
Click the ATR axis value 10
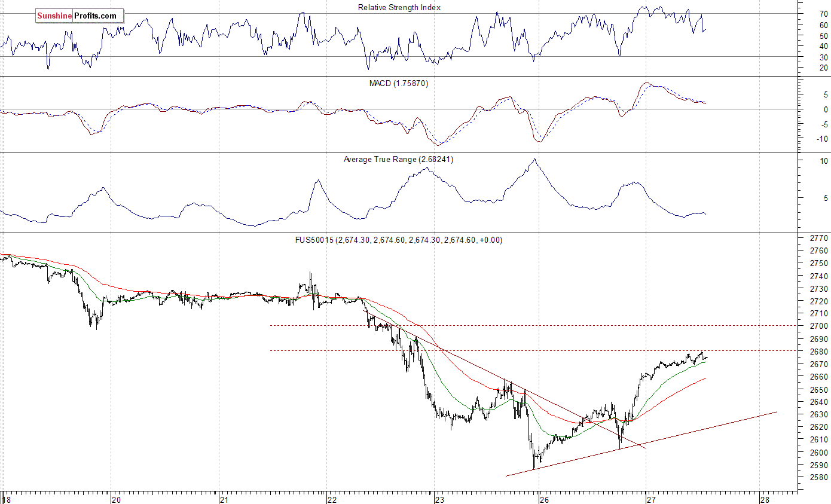pos(824,161)
